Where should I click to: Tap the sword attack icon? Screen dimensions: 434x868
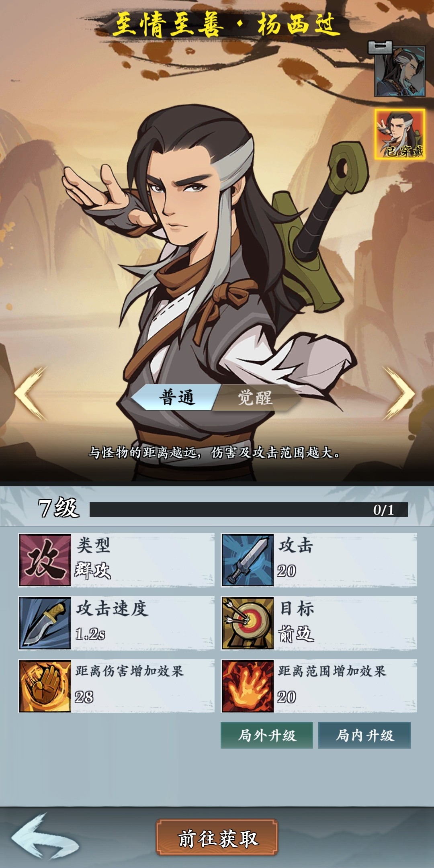point(248,560)
